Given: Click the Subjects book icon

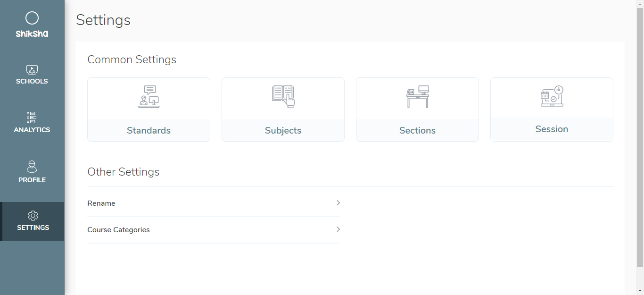Looking at the screenshot, I should coord(283,97).
